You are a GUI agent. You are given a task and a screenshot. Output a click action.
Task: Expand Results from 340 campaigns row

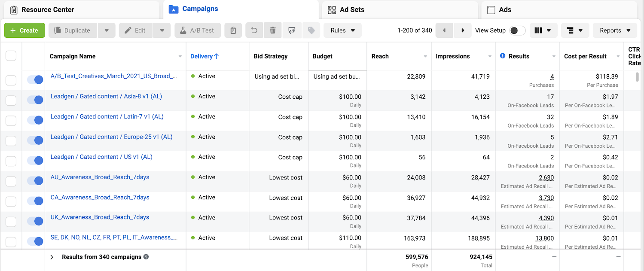(x=52, y=257)
